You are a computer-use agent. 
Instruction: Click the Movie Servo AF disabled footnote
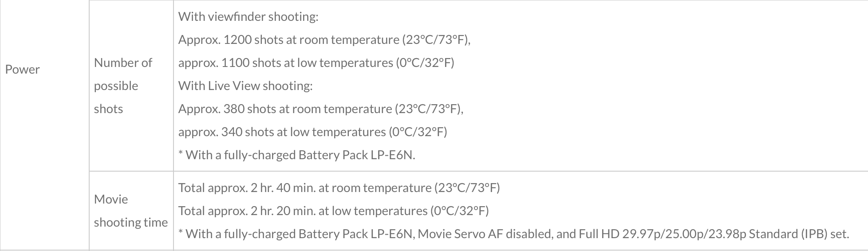pyautogui.click(x=513, y=234)
